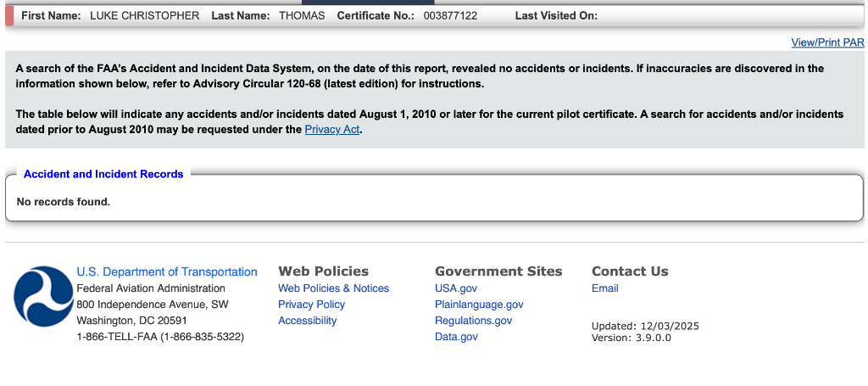Click the 800 Independence Avenue, SW address
Viewport: 868px width, 386px height.
153,304
